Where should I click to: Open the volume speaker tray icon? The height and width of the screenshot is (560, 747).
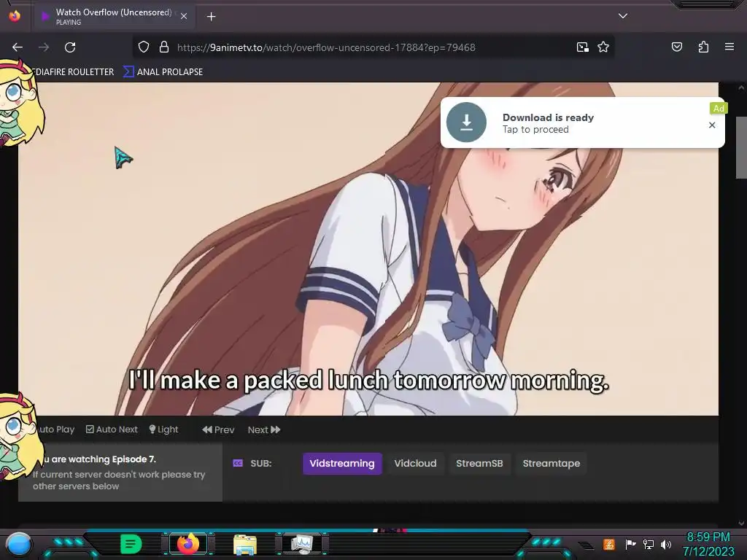(666, 544)
